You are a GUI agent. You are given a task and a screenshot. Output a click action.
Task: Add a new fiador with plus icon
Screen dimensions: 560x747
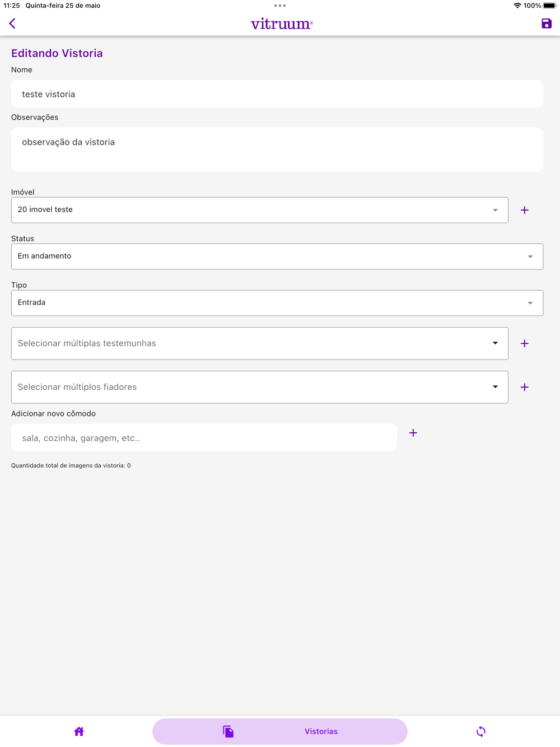pyautogui.click(x=524, y=387)
